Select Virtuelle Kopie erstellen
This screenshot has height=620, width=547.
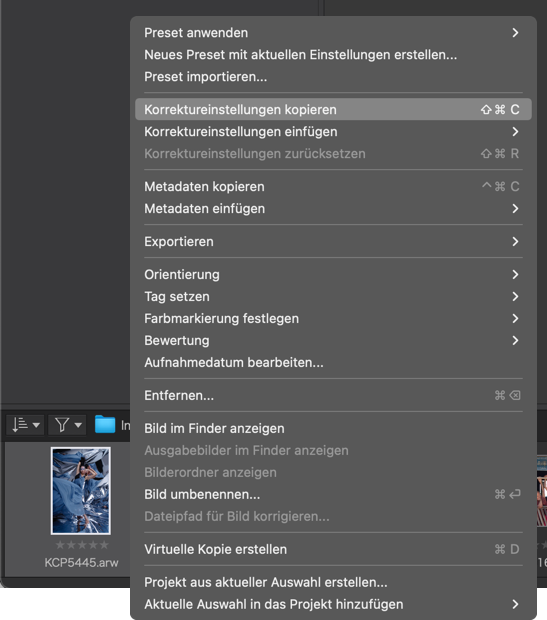(333, 549)
